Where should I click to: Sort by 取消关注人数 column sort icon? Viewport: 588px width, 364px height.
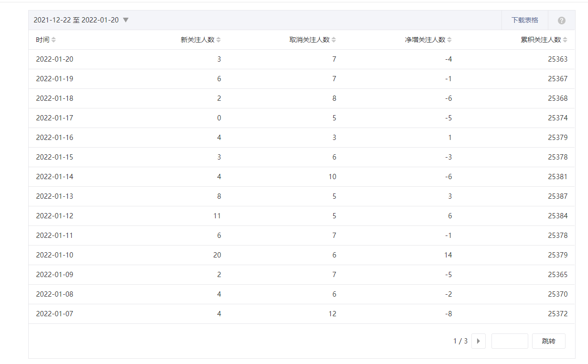[334, 40]
